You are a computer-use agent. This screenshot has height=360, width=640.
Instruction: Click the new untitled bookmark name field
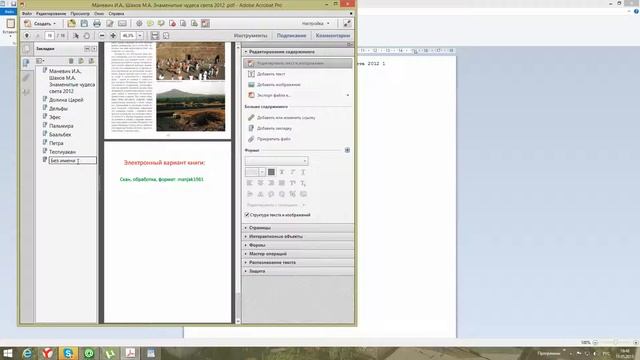[73, 161]
